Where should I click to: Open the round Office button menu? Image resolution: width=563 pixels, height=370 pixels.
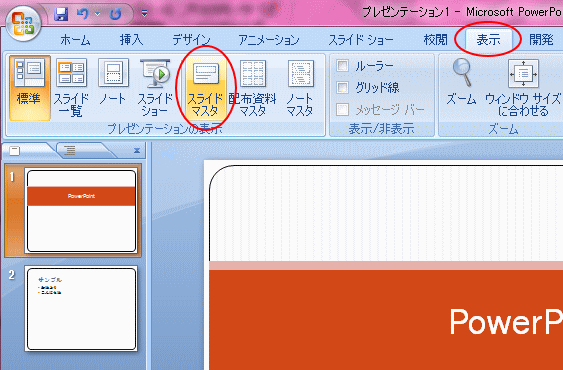tap(23, 24)
